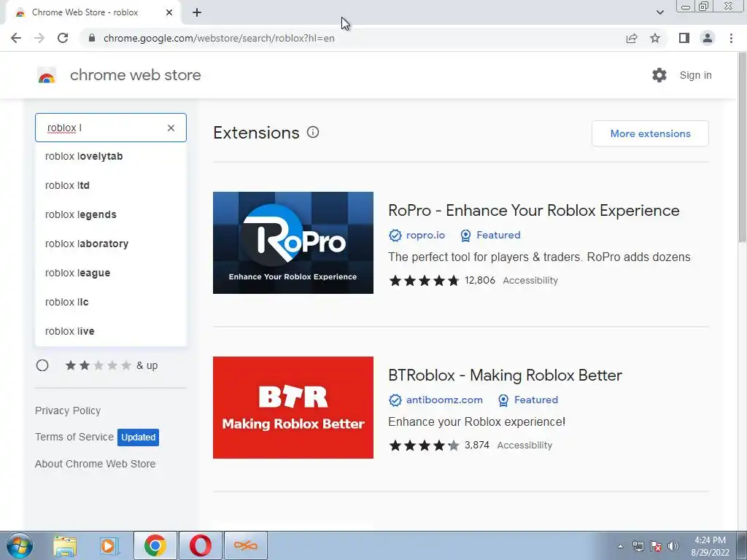Open the Windows Start menu

coord(20,545)
